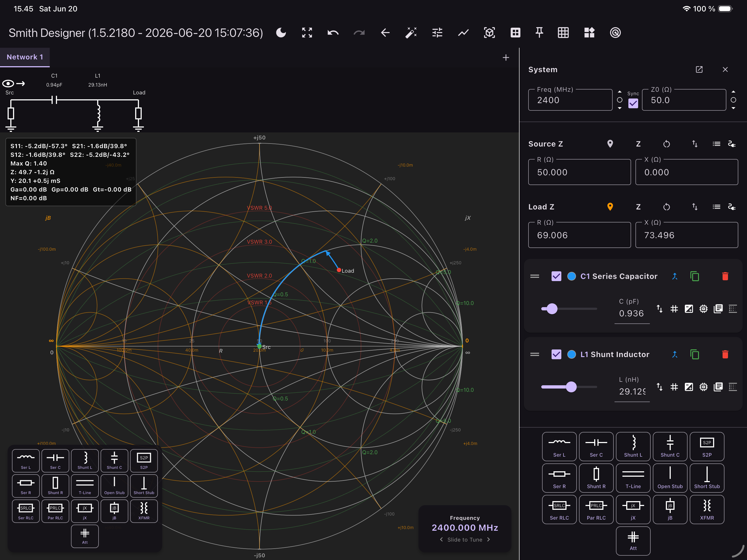This screenshot has width=747, height=560.
Task: Undo the last change
Action: pos(333,33)
